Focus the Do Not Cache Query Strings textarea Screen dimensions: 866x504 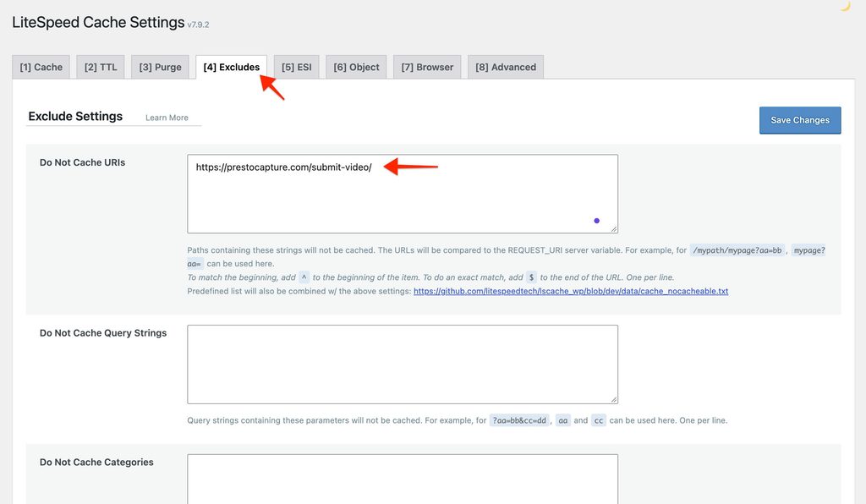402,364
